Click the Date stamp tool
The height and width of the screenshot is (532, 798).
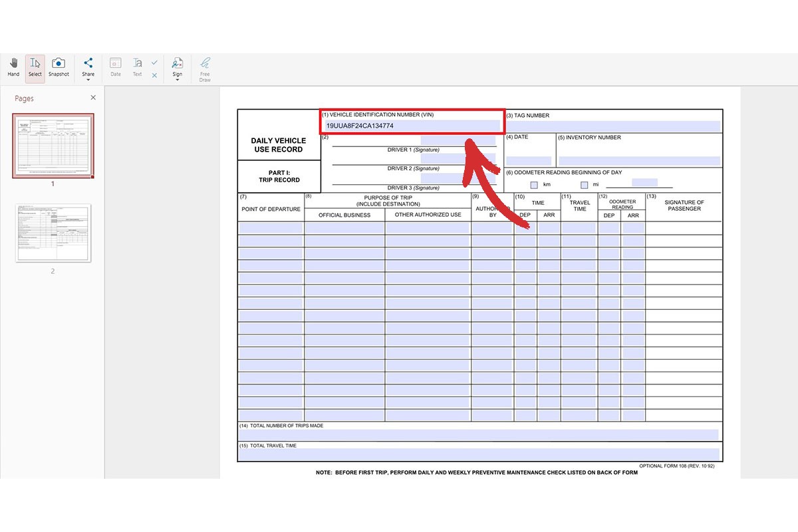coord(116,67)
